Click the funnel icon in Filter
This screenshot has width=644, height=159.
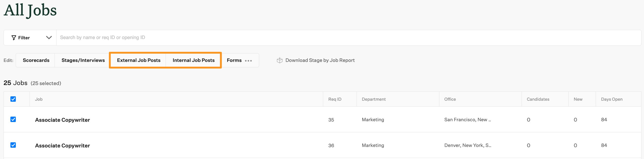pyautogui.click(x=14, y=38)
